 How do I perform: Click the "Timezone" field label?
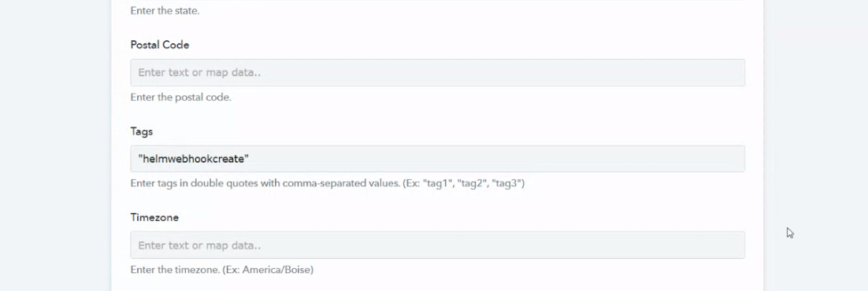(154, 217)
